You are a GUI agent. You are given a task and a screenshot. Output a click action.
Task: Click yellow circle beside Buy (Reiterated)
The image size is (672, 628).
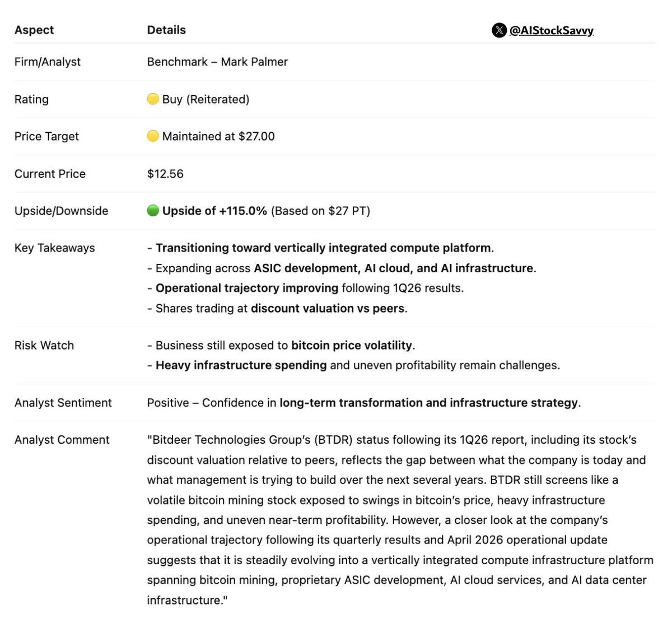click(153, 99)
